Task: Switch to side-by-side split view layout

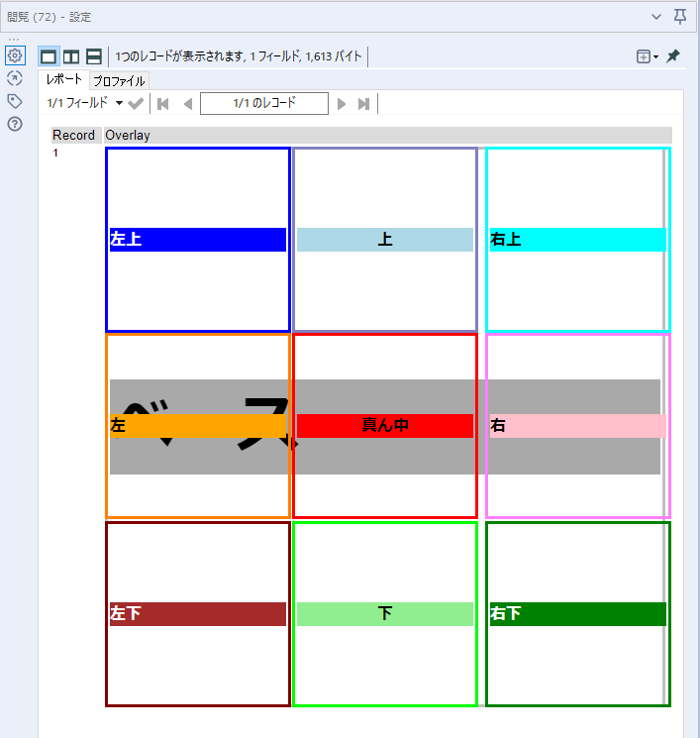Action: point(71,56)
